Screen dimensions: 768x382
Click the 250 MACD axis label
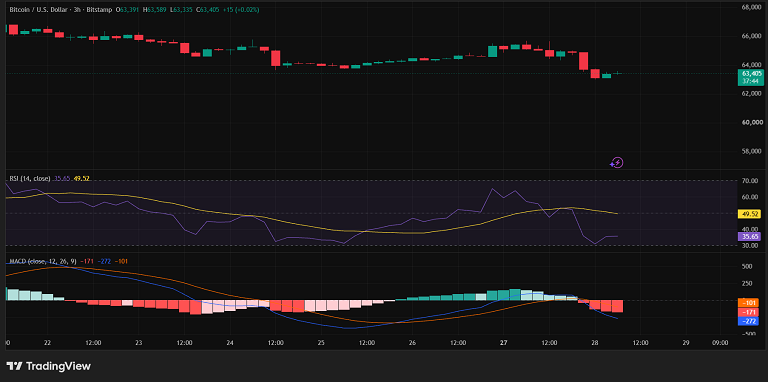[x=746, y=283]
